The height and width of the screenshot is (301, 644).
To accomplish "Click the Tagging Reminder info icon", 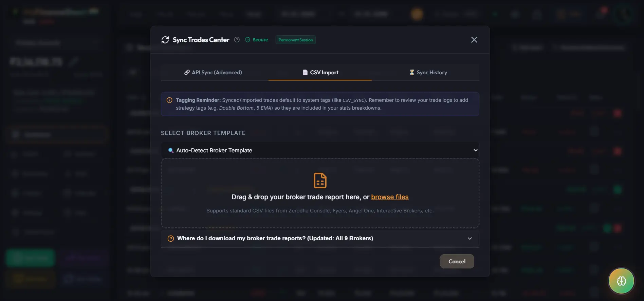I will [x=169, y=100].
